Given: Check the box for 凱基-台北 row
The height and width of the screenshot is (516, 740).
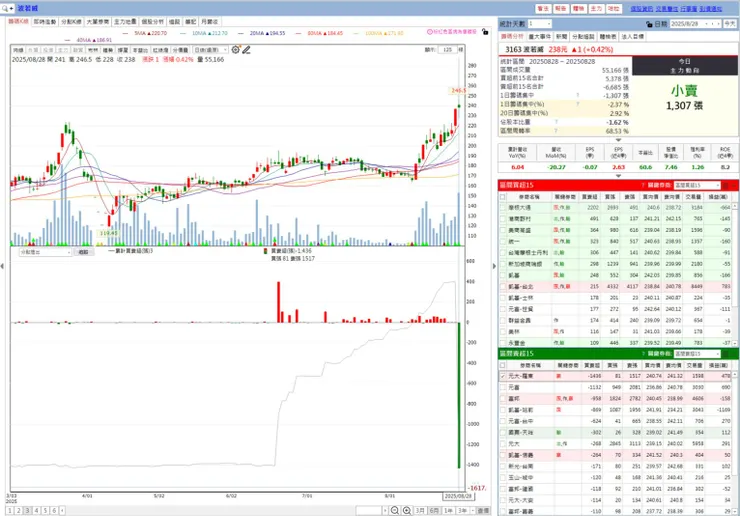Looking at the screenshot, I should click(503, 287).
